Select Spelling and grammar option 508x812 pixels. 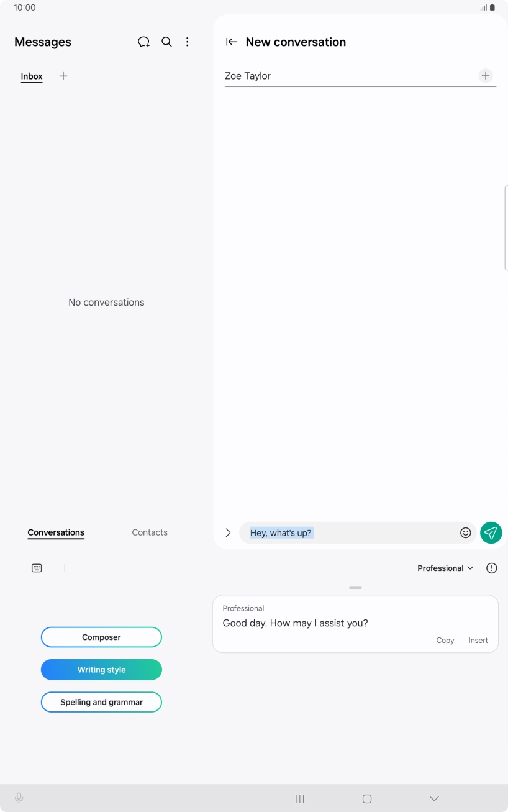point(101,702)
